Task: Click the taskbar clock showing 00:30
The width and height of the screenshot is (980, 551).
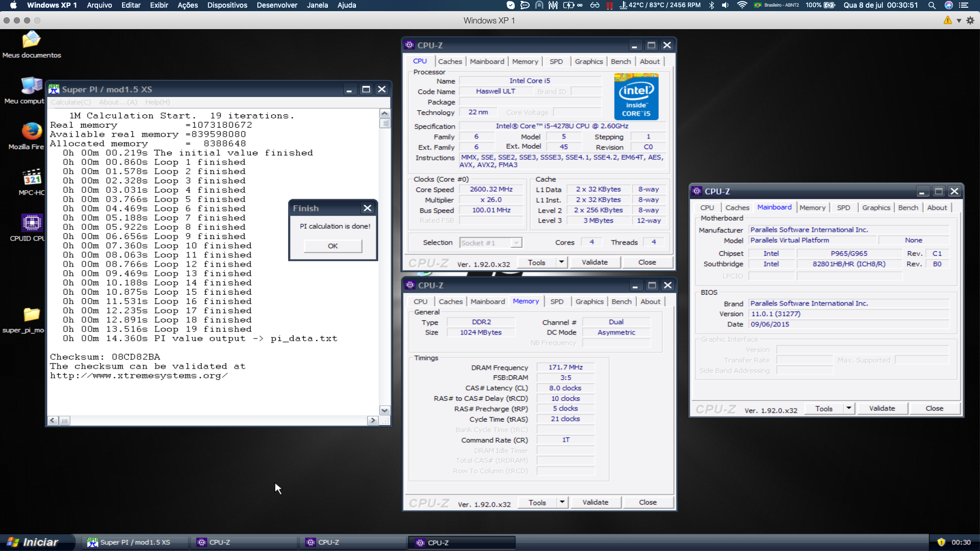Action: tap(961, 542)
